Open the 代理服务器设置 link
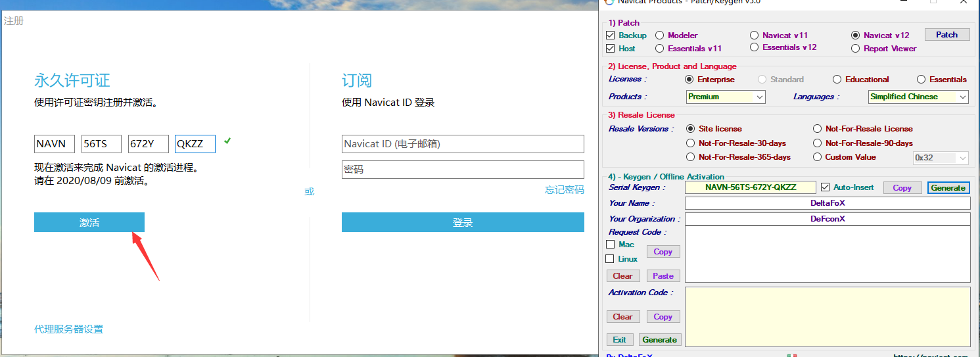The image size is (980, 357). click(x=69, y=329)
